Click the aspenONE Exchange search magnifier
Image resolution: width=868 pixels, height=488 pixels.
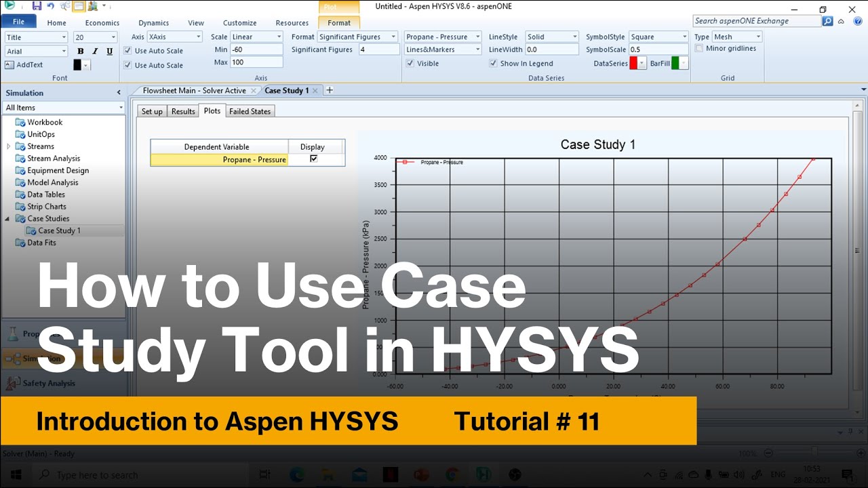[x=827, y=21]
